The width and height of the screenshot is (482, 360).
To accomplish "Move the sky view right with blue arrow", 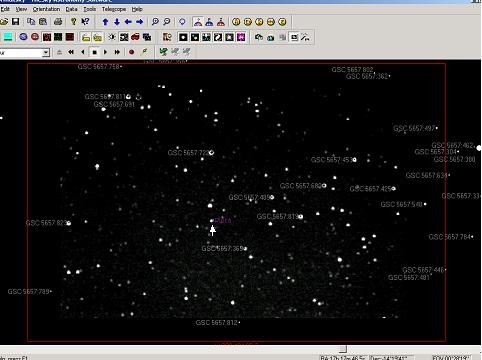I will (139, 22).
